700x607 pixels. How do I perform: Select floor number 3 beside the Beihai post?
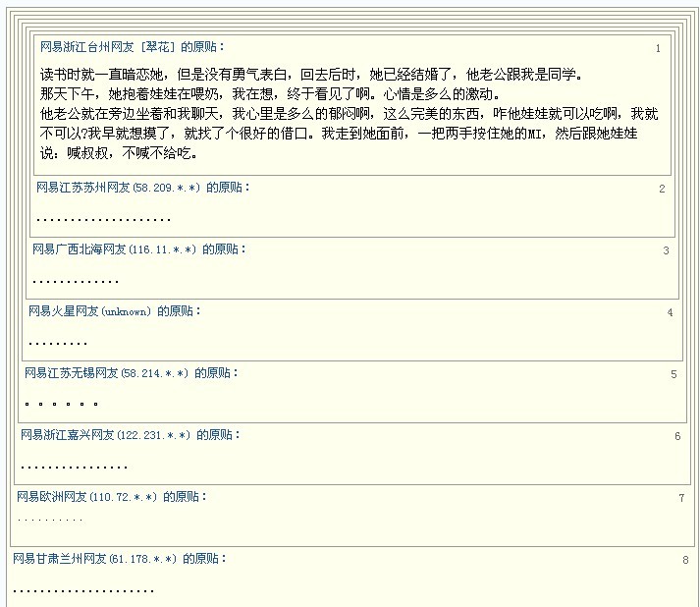click(666, 250)
